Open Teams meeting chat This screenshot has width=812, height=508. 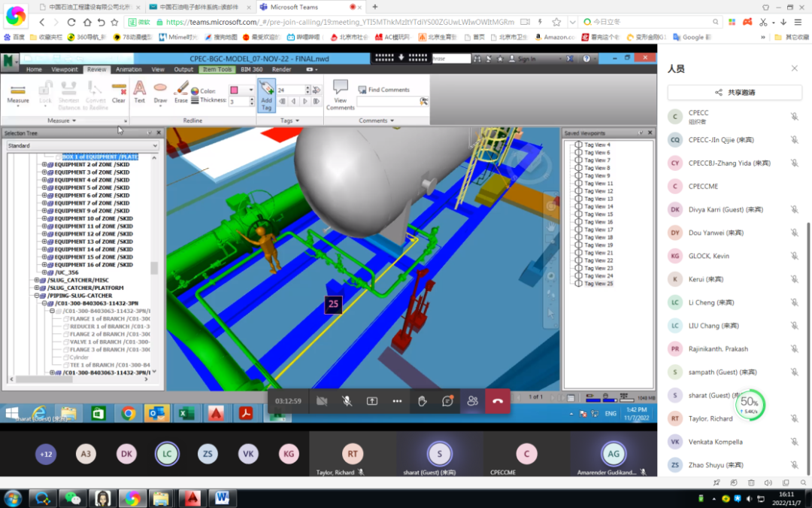(447, 401)
